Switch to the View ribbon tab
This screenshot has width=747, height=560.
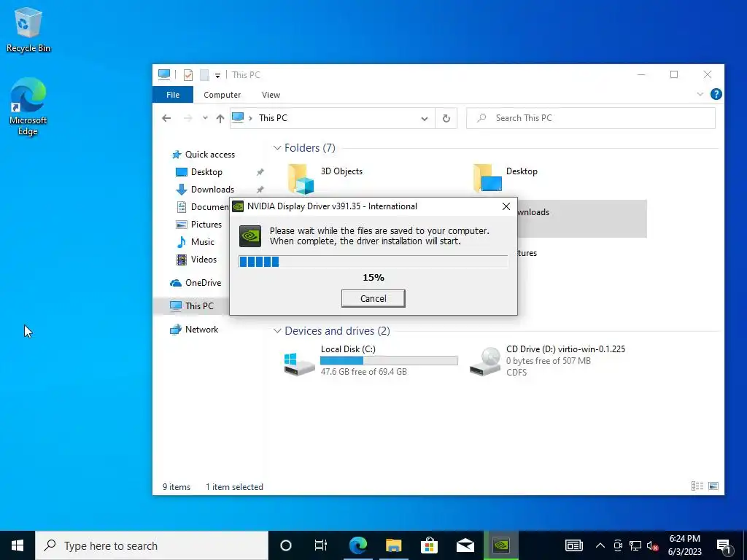tap(271, 95)
